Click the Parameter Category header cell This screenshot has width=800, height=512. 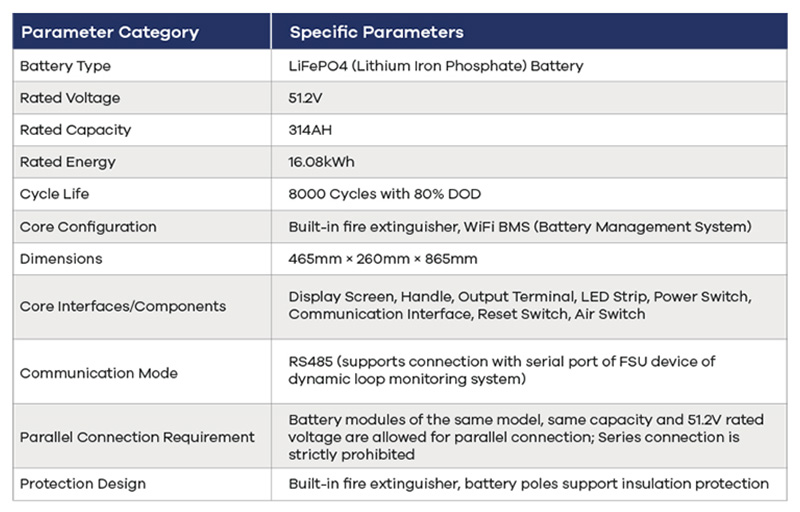pyautogui.click(x=142, y=32)
